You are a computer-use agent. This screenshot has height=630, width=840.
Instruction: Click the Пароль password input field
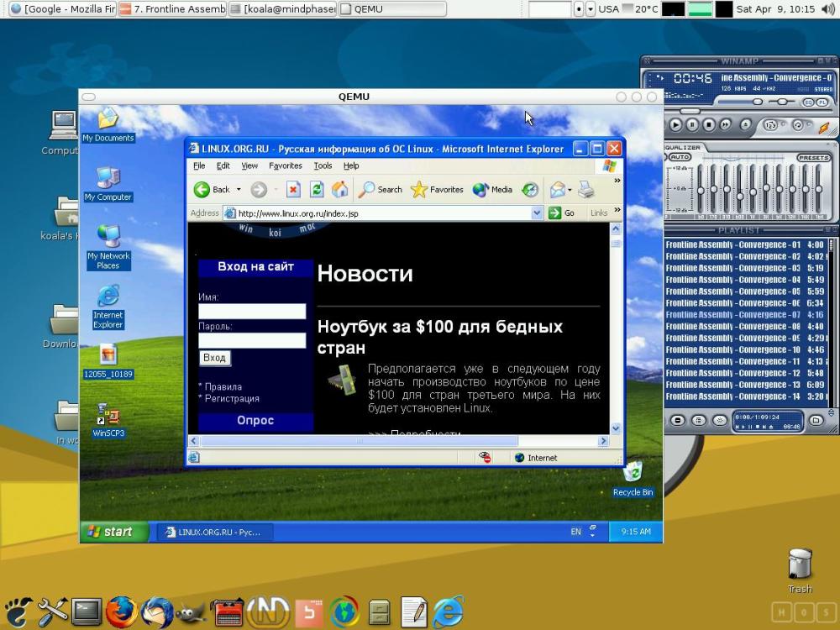click(252, 340)
